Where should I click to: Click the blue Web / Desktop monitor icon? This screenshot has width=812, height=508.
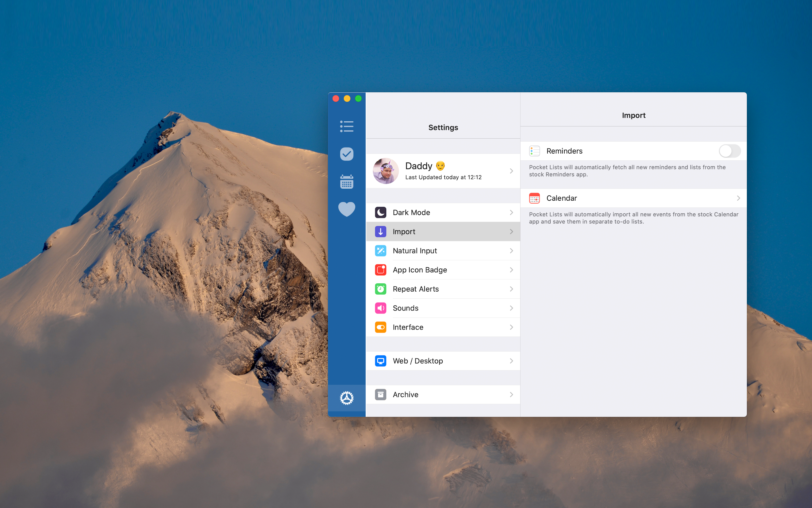[x=381, y=361]
